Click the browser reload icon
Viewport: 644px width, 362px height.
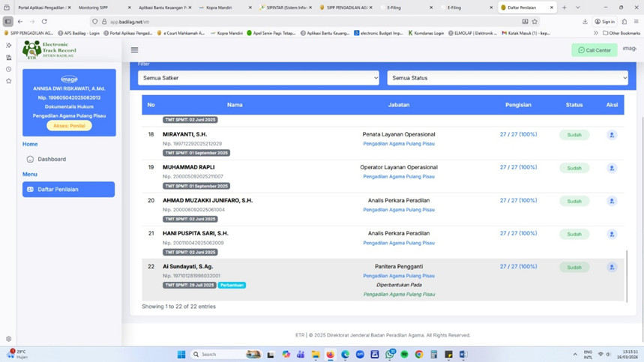tap(44, 22)
